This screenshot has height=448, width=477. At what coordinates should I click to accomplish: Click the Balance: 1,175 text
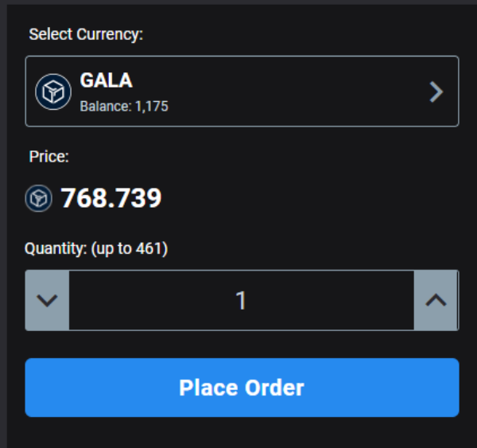coord(124,107)
